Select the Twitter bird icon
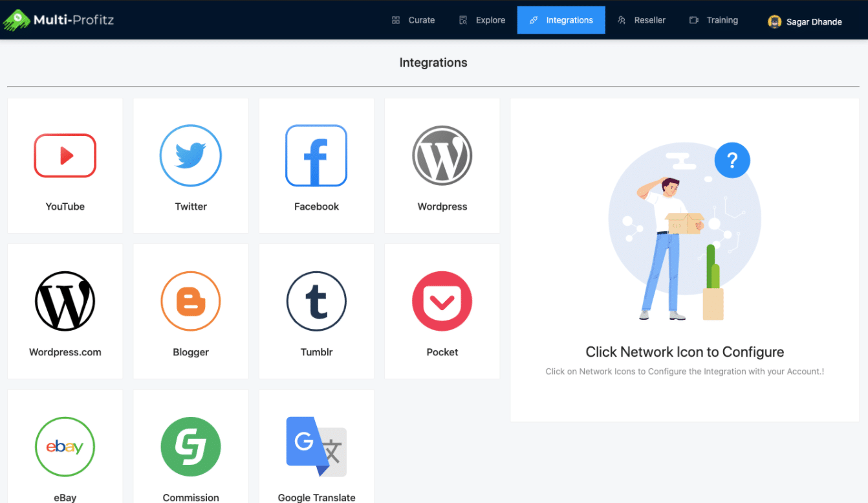 click(x=191, y=156)
